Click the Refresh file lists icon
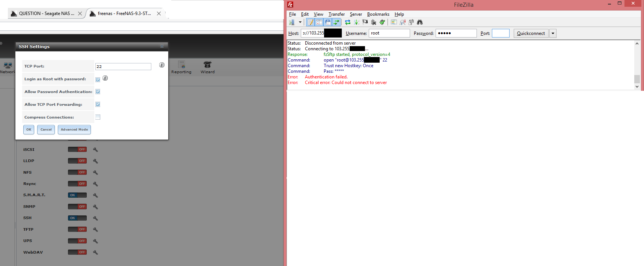The image size is (644, 266). point(348,22)
